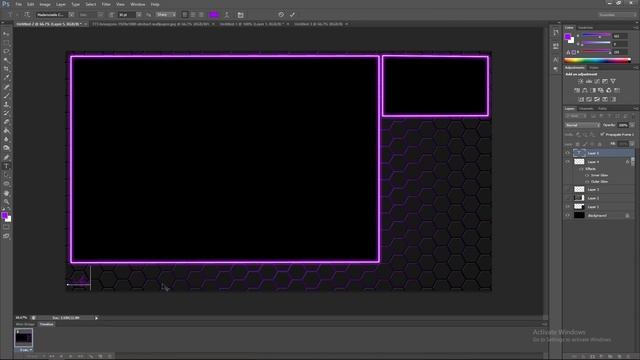Screen dimensions: 640x360
Task: Toggle Quick Mask mode
Action: 6,227
